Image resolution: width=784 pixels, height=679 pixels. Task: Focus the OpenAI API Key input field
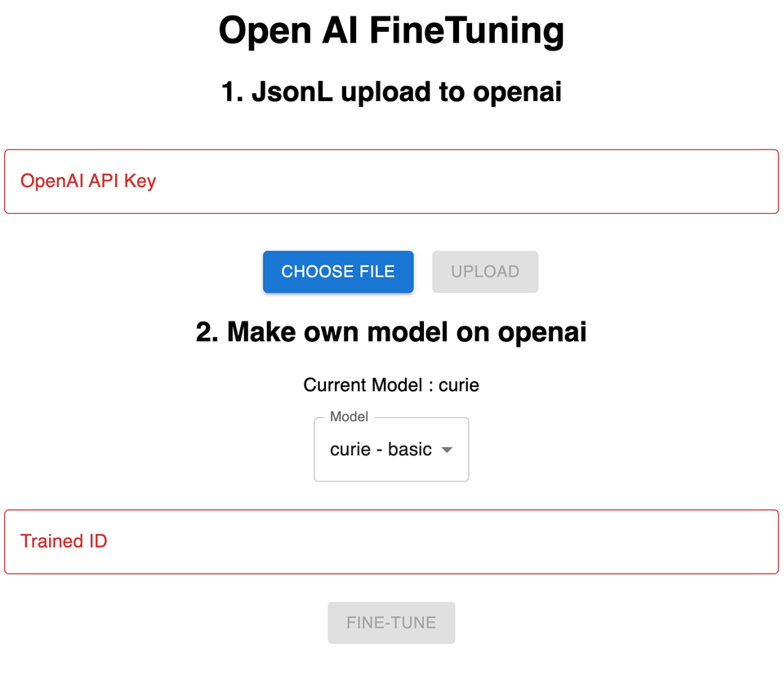391,181
